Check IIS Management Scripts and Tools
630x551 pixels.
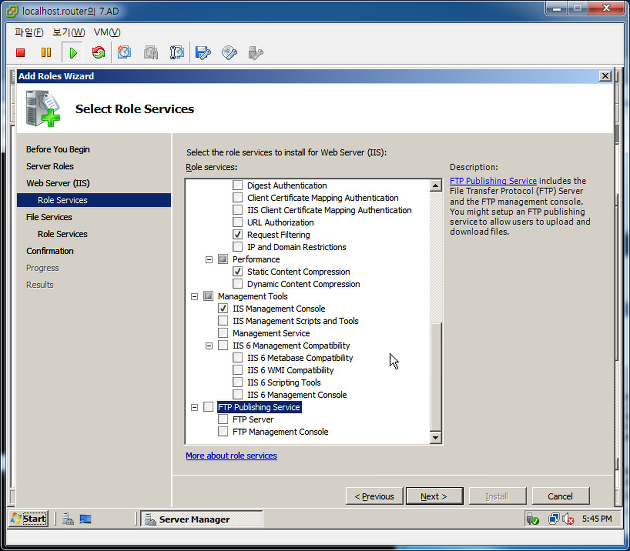(x=223, y=321)
